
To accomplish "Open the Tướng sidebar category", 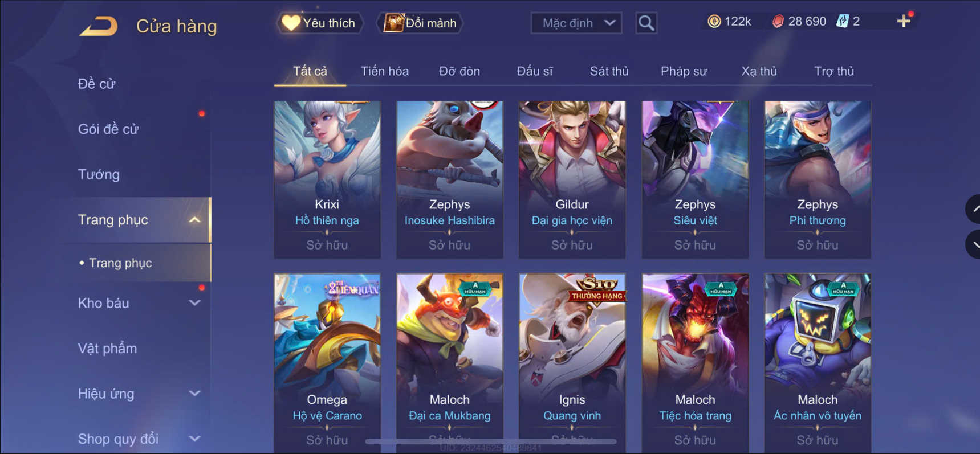I will pos(99,174).
